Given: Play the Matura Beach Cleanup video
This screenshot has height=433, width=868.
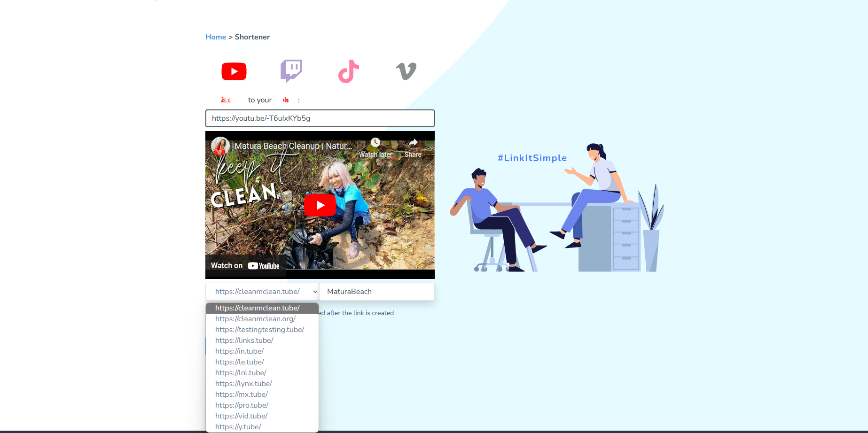Looking at the screenshot, I should pos(320,205).
